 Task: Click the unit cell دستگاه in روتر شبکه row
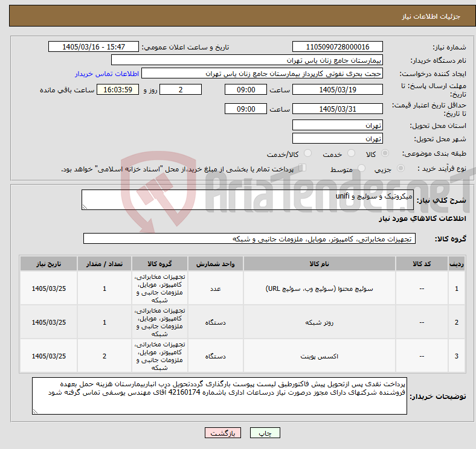[x=215, y=322]
